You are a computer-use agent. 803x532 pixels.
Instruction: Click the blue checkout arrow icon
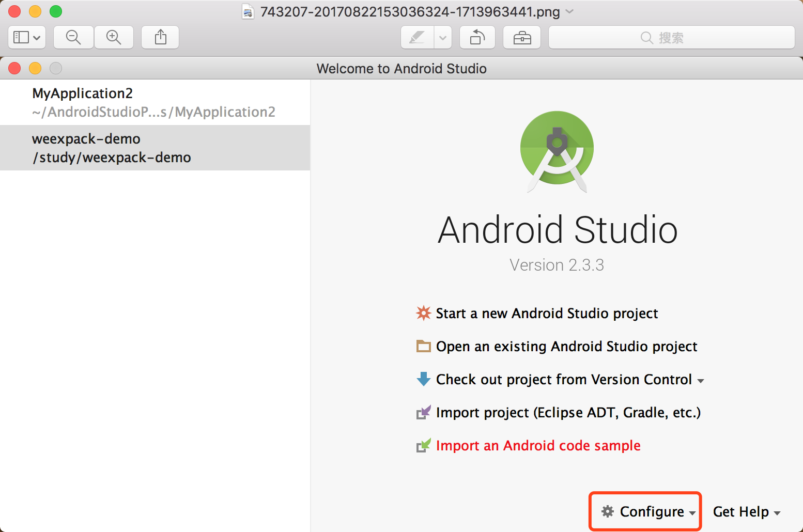(x=423, y=379)
